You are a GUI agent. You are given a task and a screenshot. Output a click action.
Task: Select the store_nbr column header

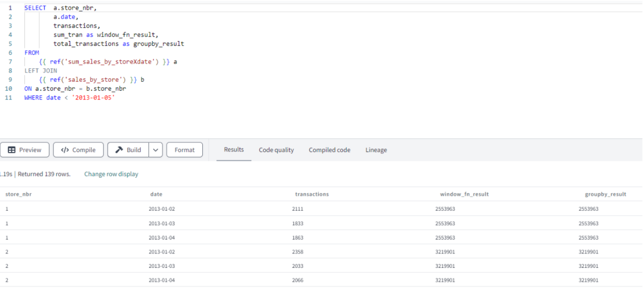point(18,194)
